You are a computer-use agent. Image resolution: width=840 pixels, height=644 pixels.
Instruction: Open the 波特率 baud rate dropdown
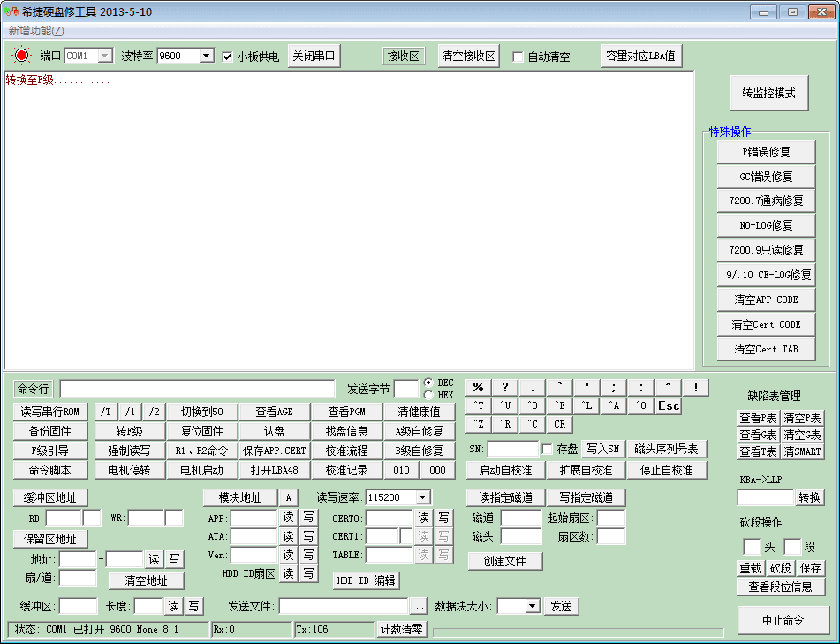coord(207,56)
